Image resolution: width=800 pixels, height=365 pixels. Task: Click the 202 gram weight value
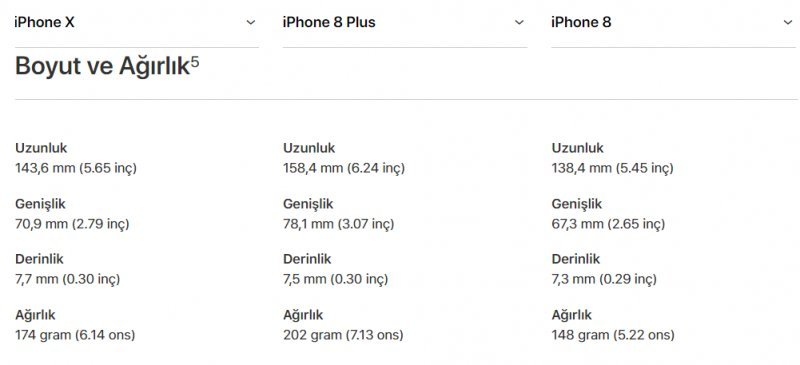[x=343, y=335]
